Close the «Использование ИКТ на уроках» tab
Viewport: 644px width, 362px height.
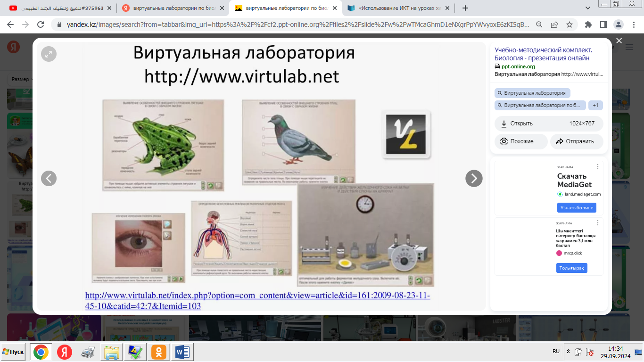(446, 8)
